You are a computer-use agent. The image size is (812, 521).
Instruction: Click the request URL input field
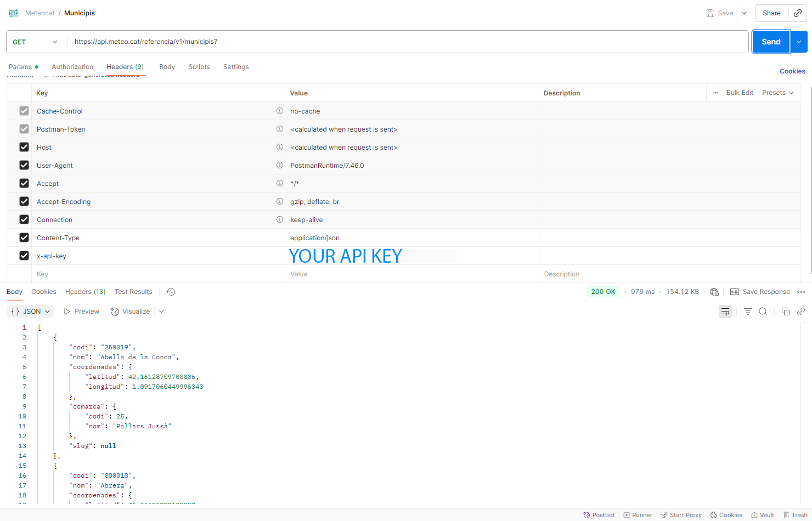click(x=408, y=42)
